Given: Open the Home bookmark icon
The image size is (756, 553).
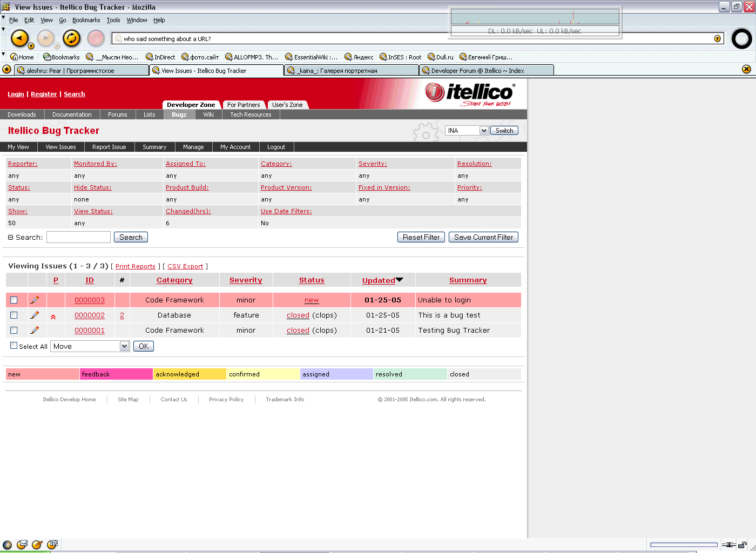Looking at the screenshot, I should 22,57.
